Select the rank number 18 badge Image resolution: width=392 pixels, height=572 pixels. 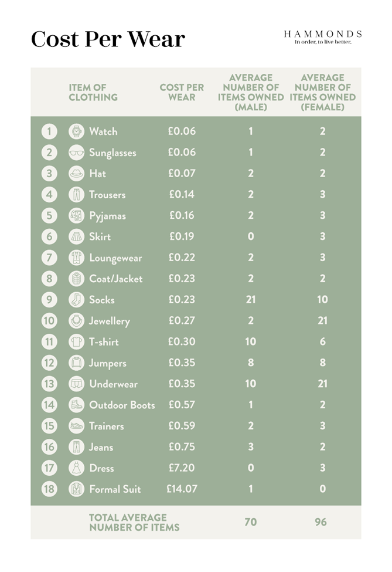click(49, 489)
